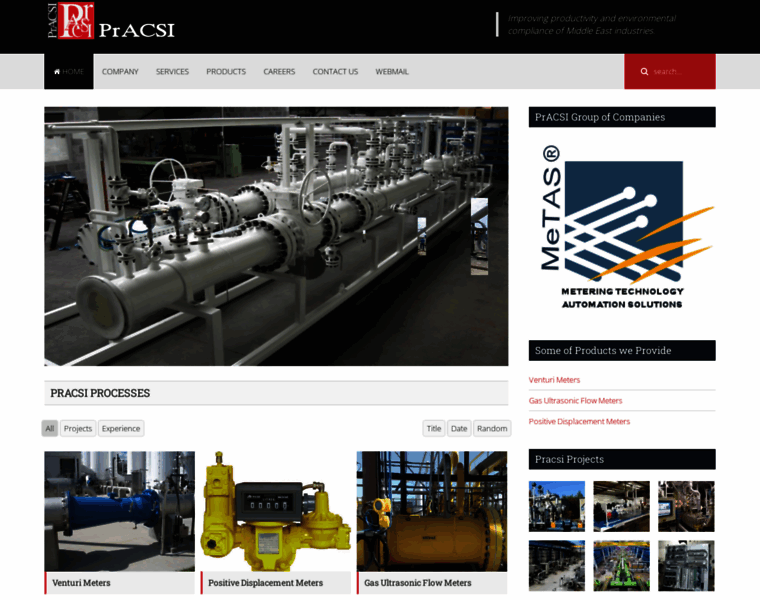Open the Webmail link

(392, 72)
